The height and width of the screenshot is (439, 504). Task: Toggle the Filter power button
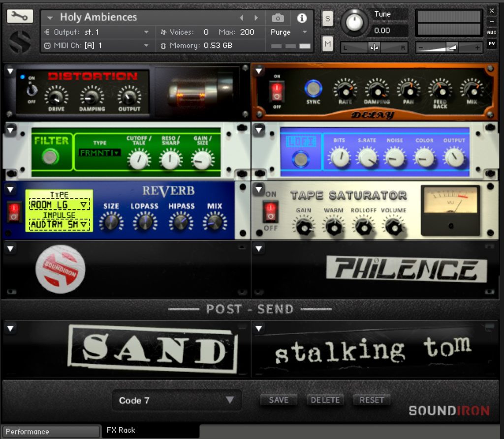click(50, 157)
